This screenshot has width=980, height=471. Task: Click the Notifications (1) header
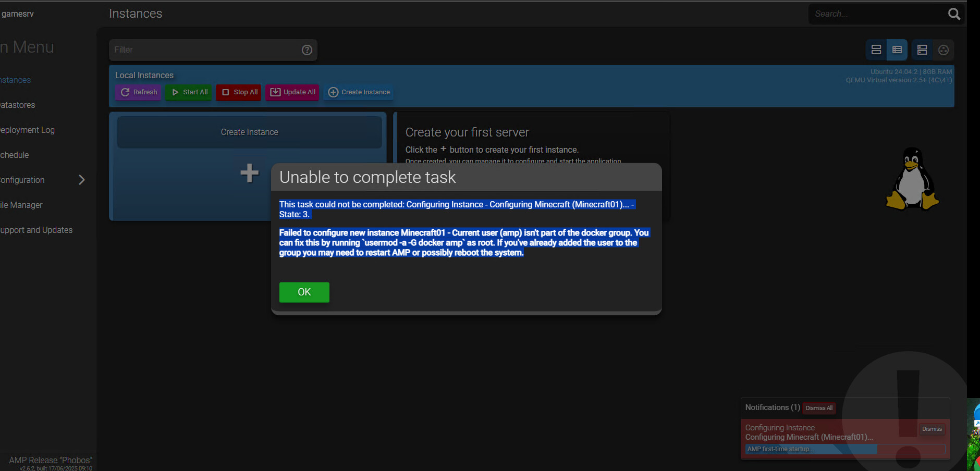click(773, 407)
